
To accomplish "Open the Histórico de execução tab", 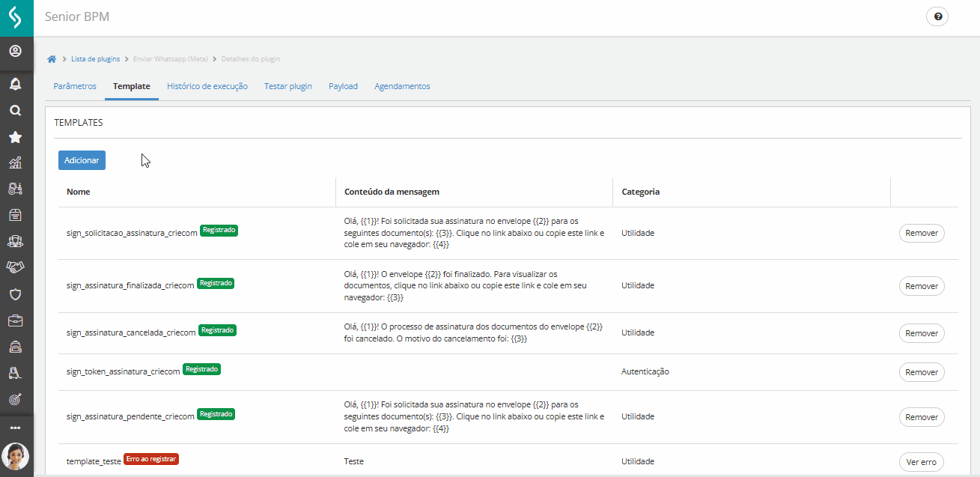I will [x=207, y=86].
